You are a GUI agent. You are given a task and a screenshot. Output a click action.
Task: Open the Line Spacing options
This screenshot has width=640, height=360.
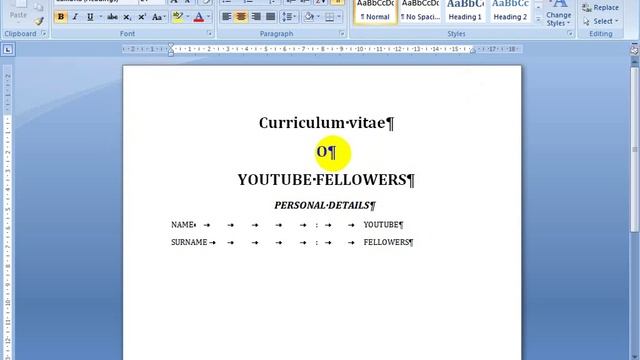[289, 17]
